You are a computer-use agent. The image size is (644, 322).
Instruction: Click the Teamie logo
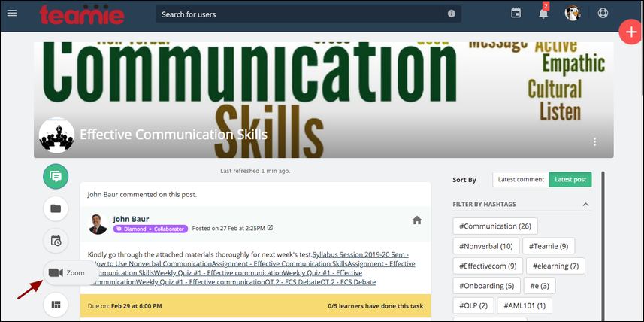point(82,14)
